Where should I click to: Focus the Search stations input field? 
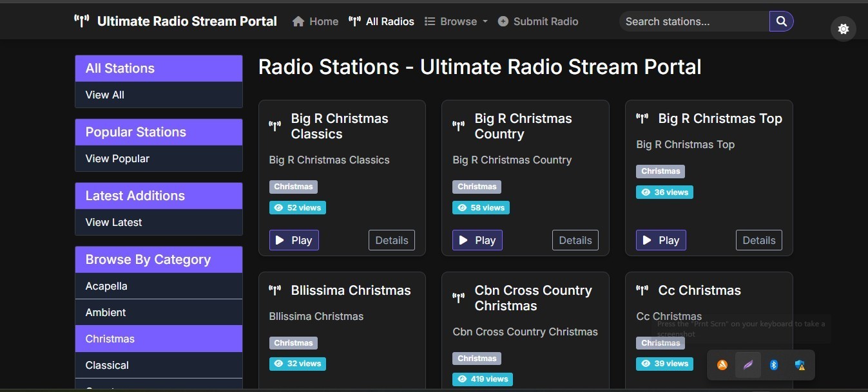(694, 21)
